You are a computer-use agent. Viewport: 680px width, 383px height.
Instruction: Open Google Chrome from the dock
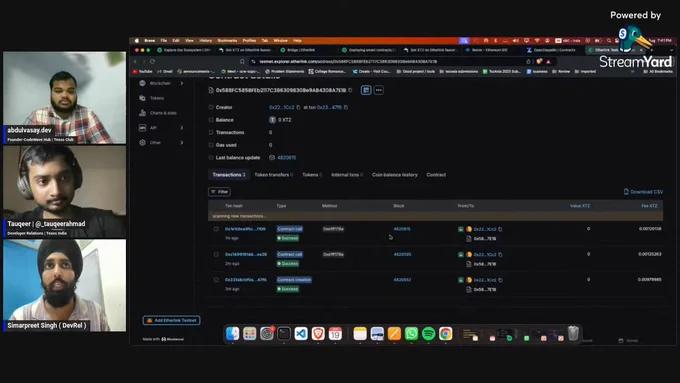445,334
